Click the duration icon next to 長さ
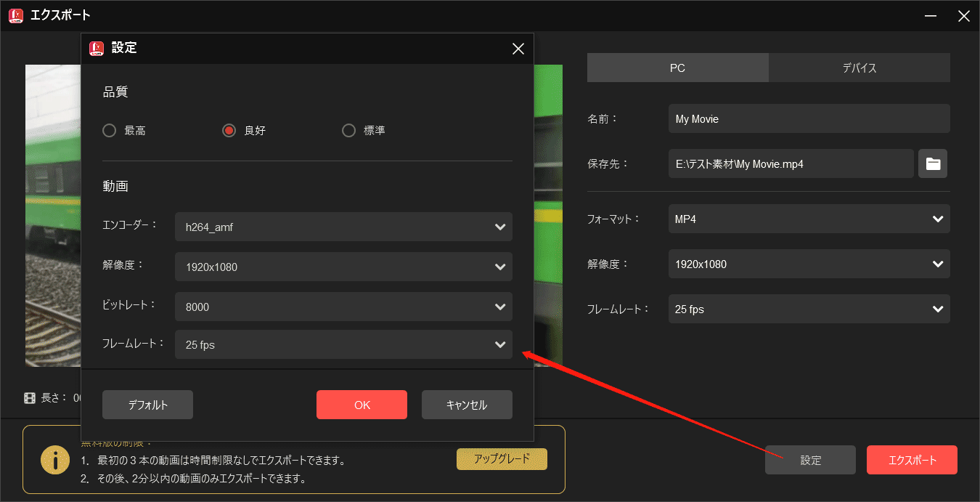 29,397
